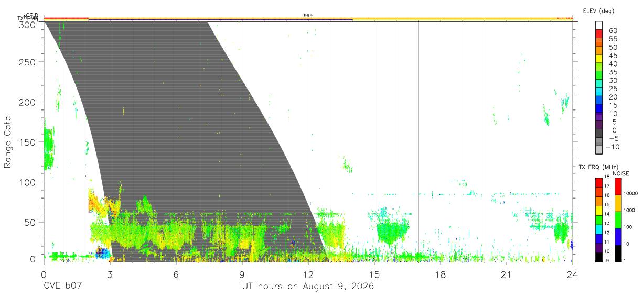644x297 pixels.
Task: Select the purple swatch in the TX FRQ bar
Action: pos(599,248)
